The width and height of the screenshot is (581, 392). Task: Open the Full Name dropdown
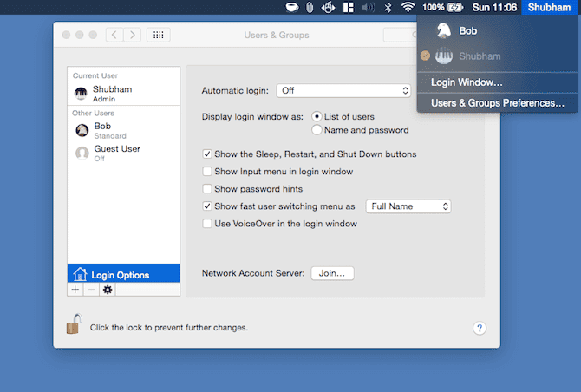coord(408,206)
